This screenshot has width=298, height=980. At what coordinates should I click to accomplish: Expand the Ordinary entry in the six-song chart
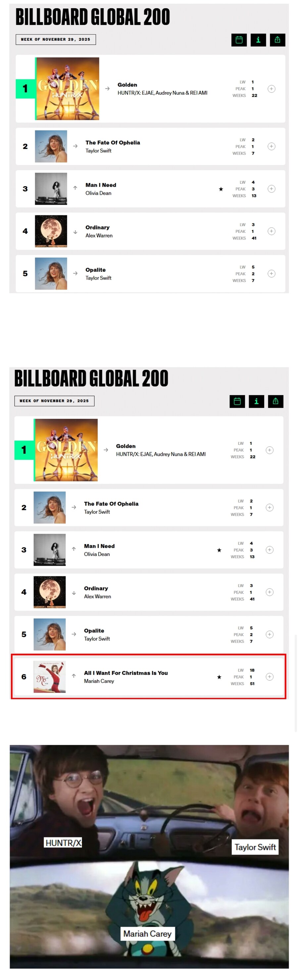[x=270, y=592]
